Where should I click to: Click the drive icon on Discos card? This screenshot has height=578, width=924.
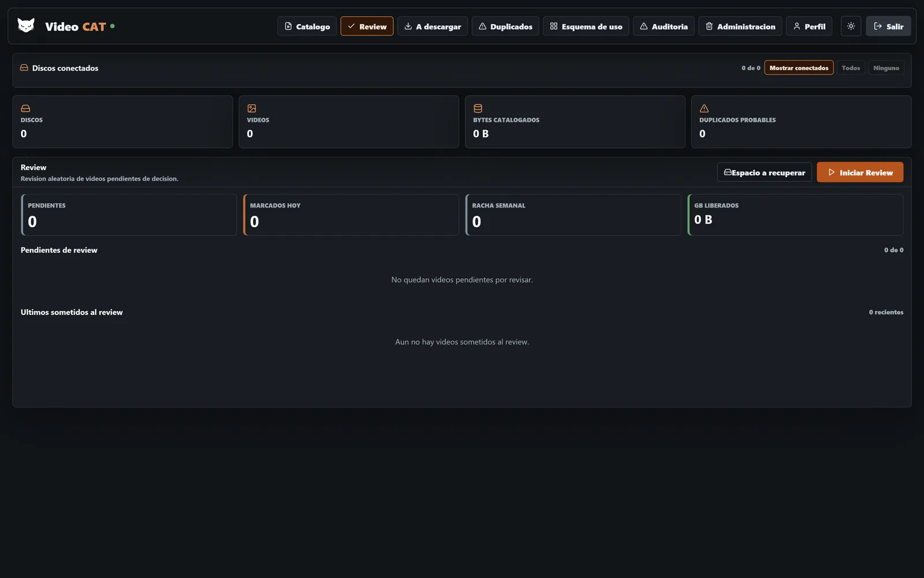(x=25, y=108)
